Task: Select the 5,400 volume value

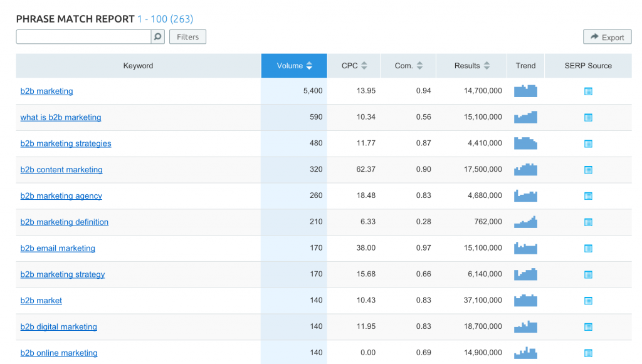Action: click(x=313, y=91)
